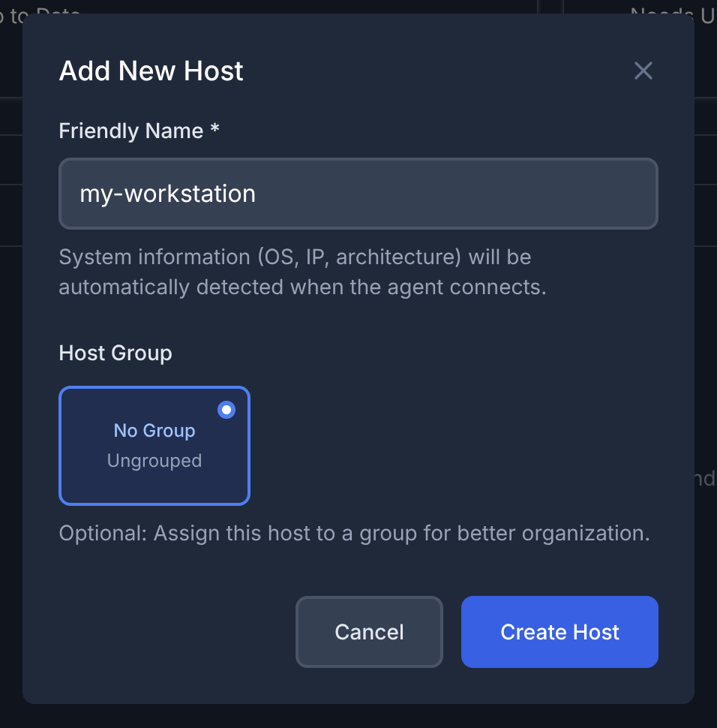717x728 pixels.
Task: Click the No Group title text
Action: [x=154, y=431]
